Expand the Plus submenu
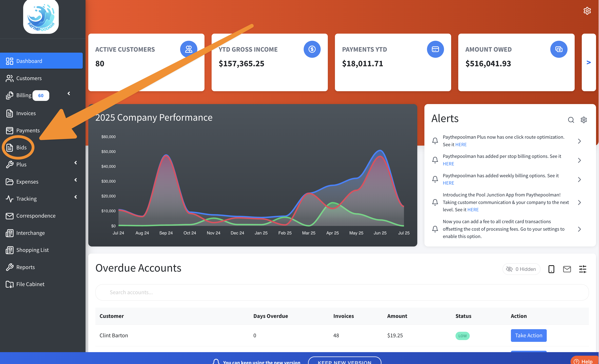This screenshot has width=599, height=364. pos(75,163)
